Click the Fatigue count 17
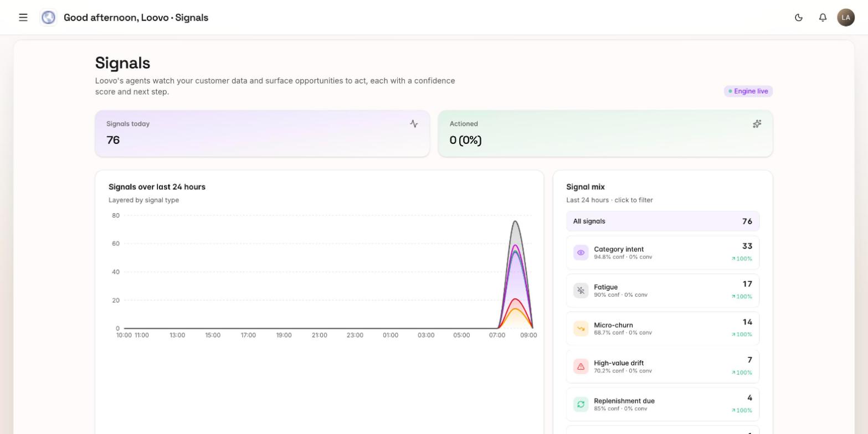The width and height of the screenshot is (868, 434). pyautogui.click(x=747, y=284)
